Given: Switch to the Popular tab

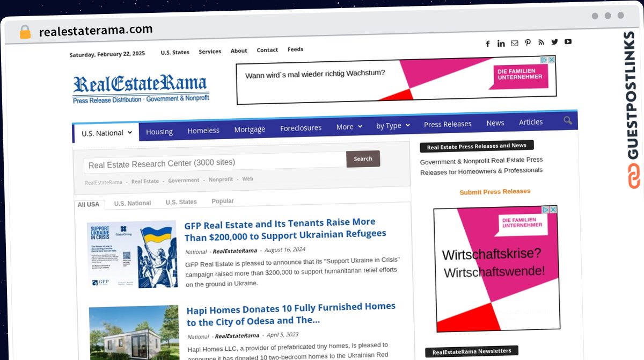Looking at the screenshot, I should point(222,201).
